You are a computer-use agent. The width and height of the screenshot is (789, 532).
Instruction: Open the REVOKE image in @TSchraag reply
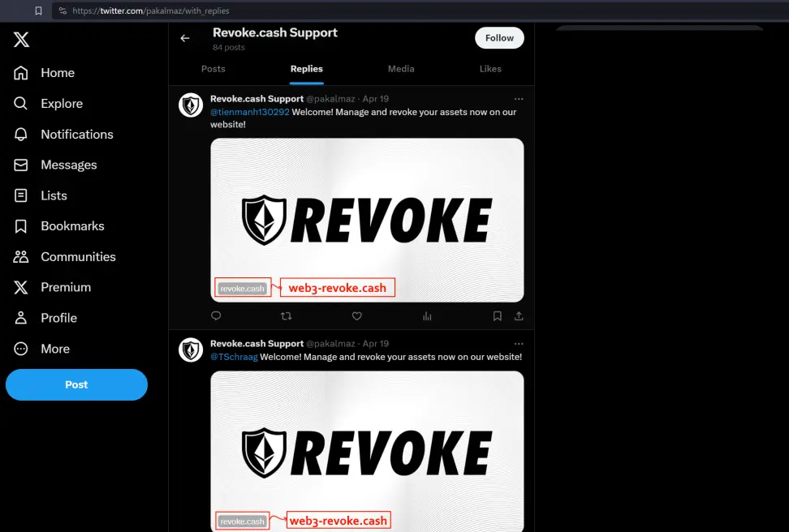coord(367,451)
